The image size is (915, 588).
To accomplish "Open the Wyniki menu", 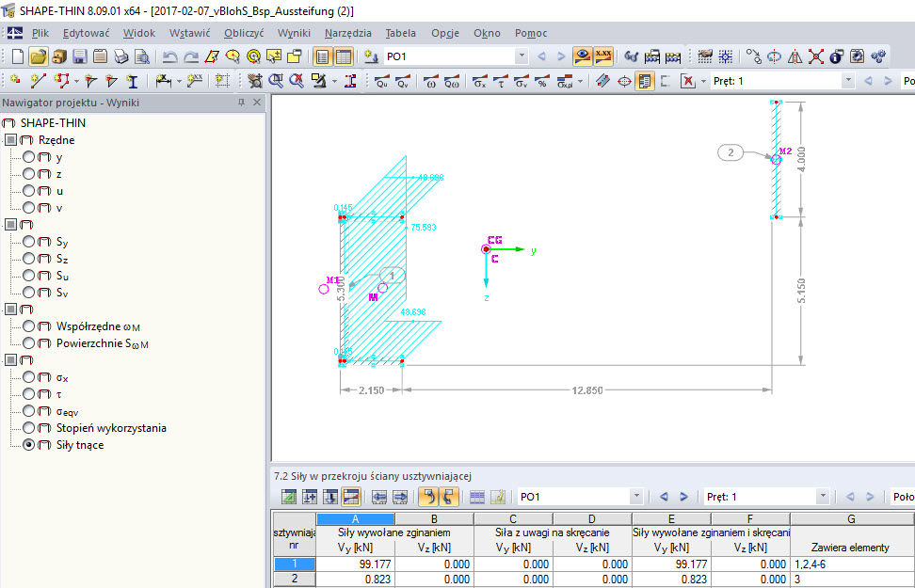I will click(294, 33).
